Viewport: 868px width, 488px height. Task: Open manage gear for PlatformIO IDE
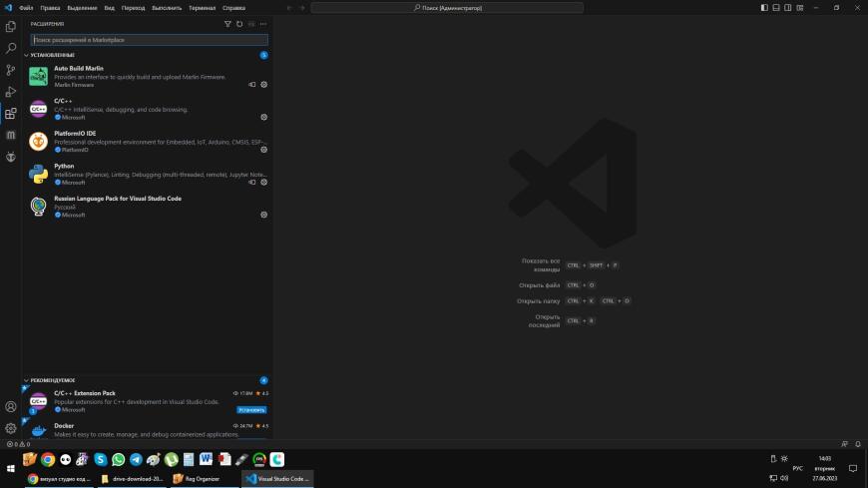tap(264, 150)
